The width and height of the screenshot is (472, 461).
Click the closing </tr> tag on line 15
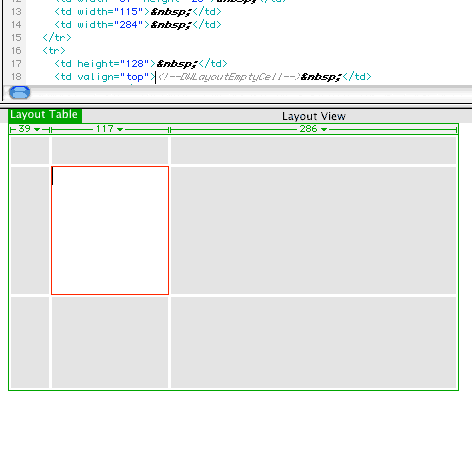click(57, 38)
